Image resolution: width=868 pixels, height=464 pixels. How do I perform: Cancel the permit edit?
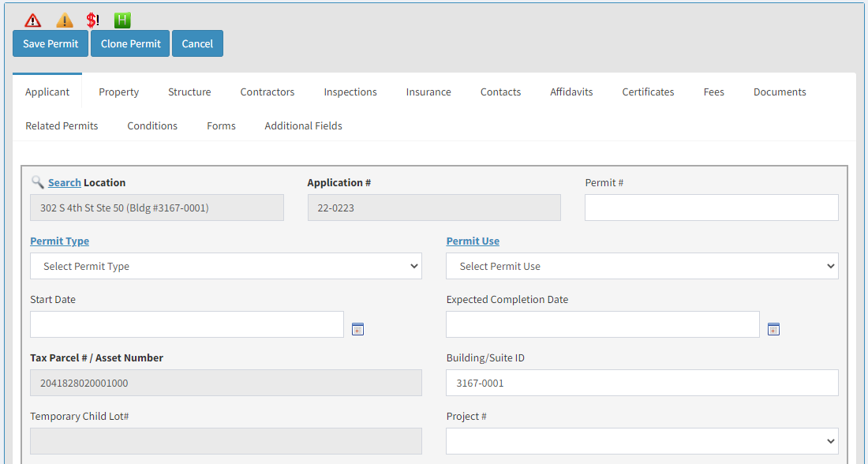point(197,43)
